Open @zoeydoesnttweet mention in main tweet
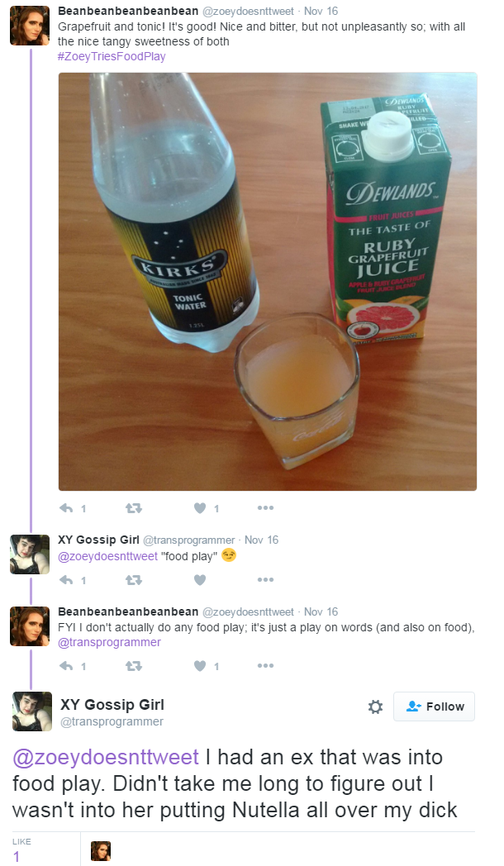504x866 pixels. point(106,757)
